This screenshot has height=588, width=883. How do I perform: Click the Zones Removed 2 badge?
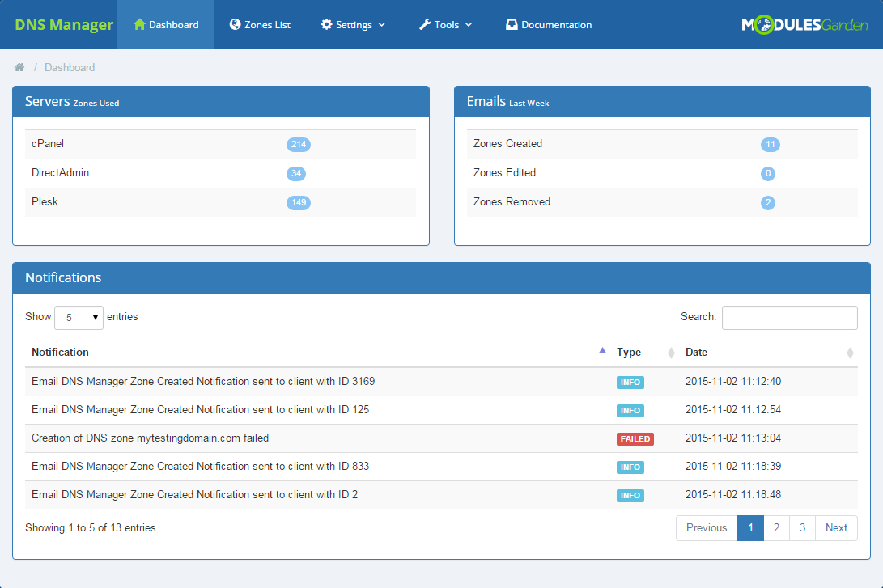(767, 202)
